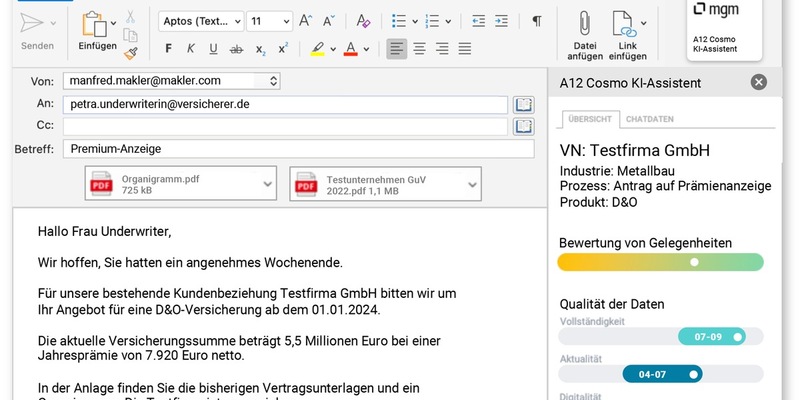The width and height of the screenshot is (800, 400).
Task: Show paragraph marks with pilcrow icon
Action: [536, 21]
